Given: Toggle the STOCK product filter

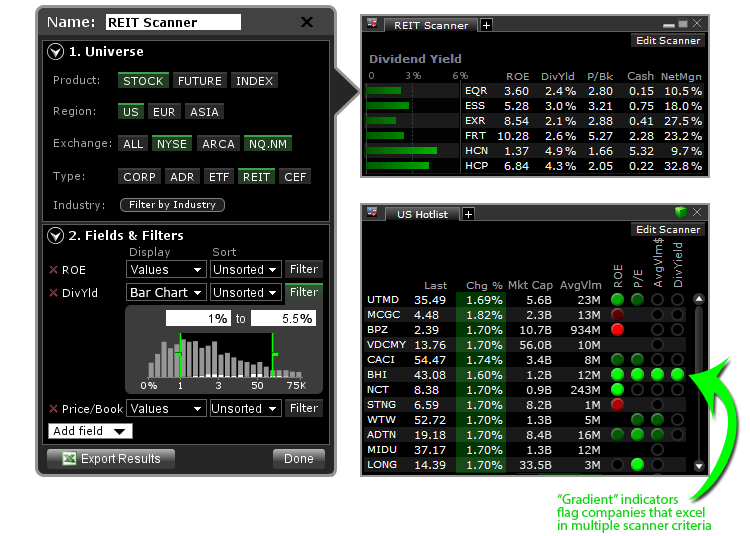Looking at the screenshot, I should tap(143, 81).
